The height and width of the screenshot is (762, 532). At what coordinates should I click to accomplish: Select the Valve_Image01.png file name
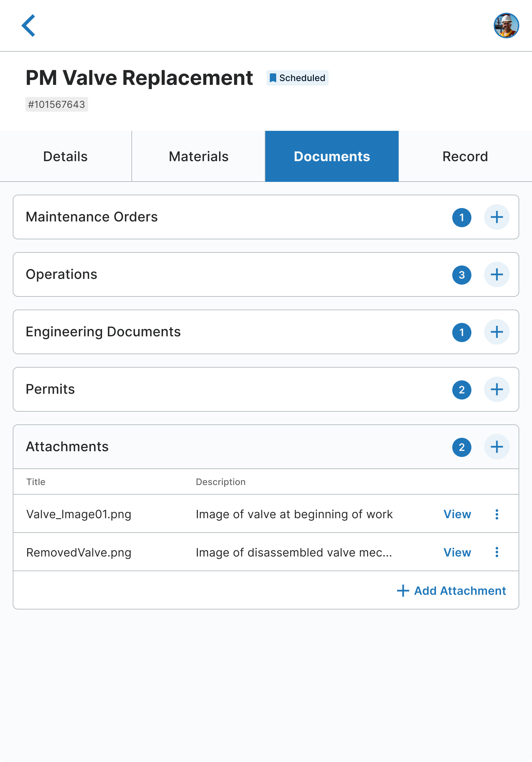click(79, 514)
